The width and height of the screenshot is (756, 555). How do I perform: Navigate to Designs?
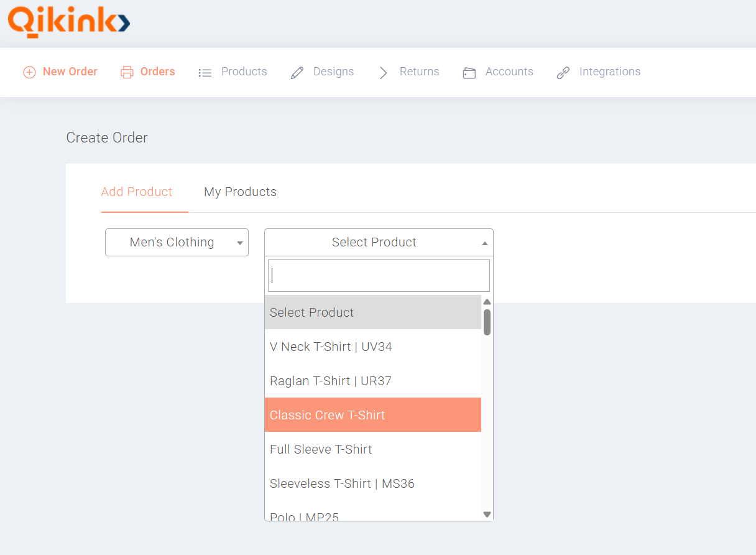(x=333, y=72)
